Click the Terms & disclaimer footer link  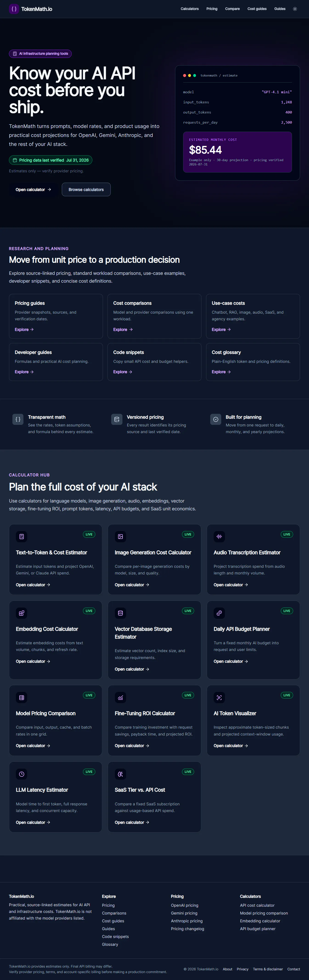pos(268,969)
